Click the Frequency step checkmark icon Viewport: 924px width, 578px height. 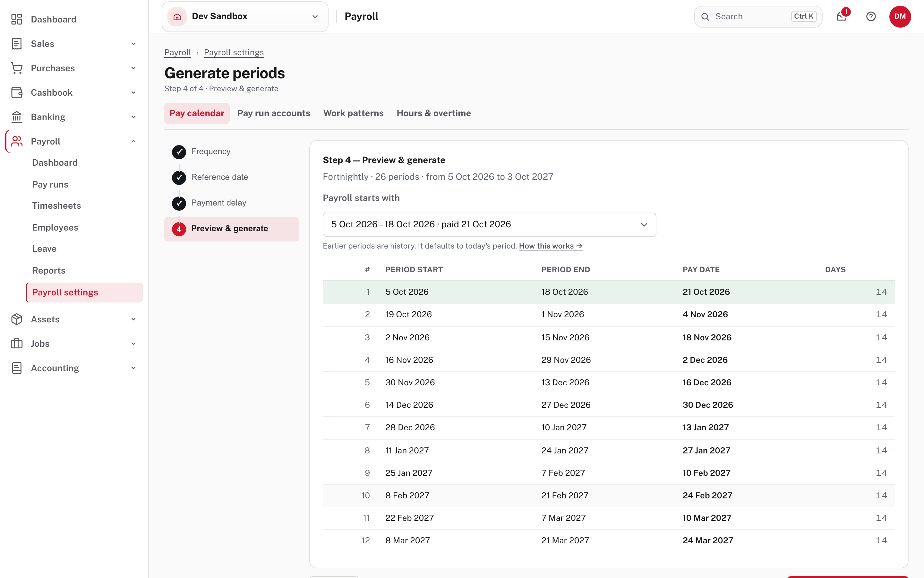tap(179, 152)
